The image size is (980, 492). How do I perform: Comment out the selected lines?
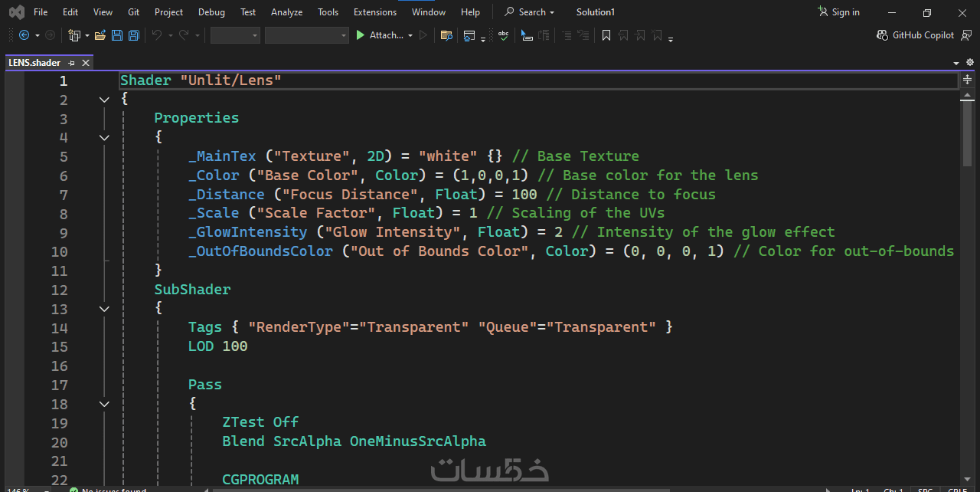(x=567, y=35)
